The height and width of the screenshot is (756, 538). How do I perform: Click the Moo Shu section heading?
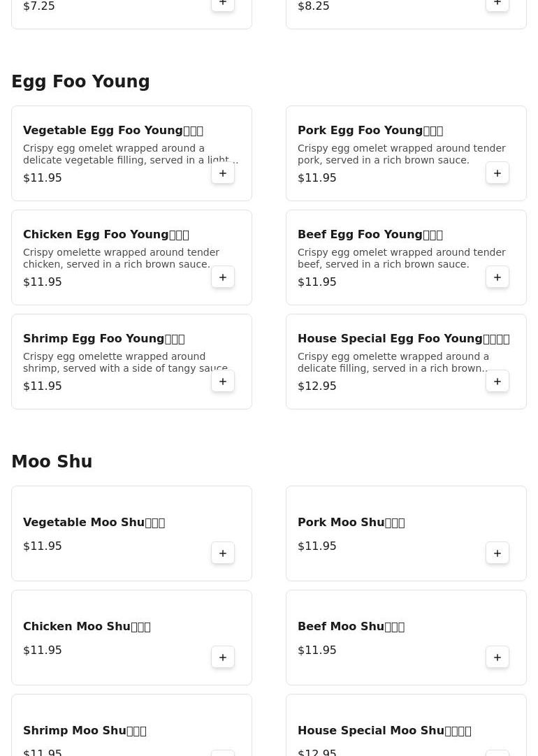pyautogui.click(x=52, y=462)
